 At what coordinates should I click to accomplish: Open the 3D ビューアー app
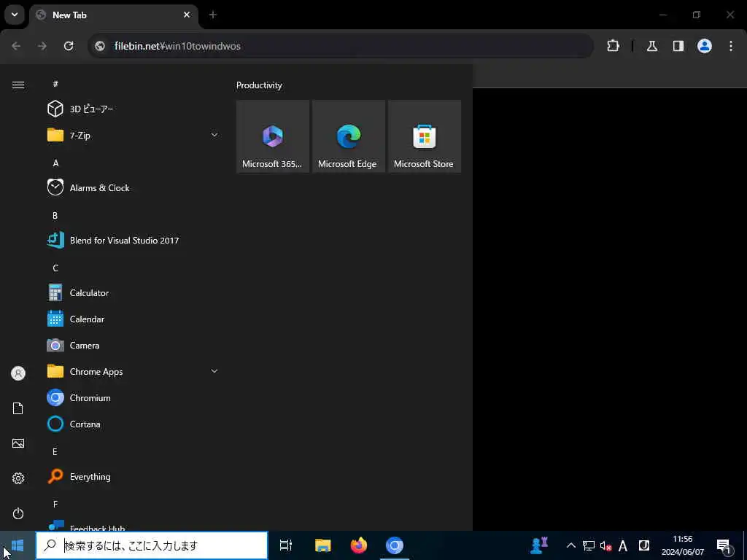(x=133, y=109)
